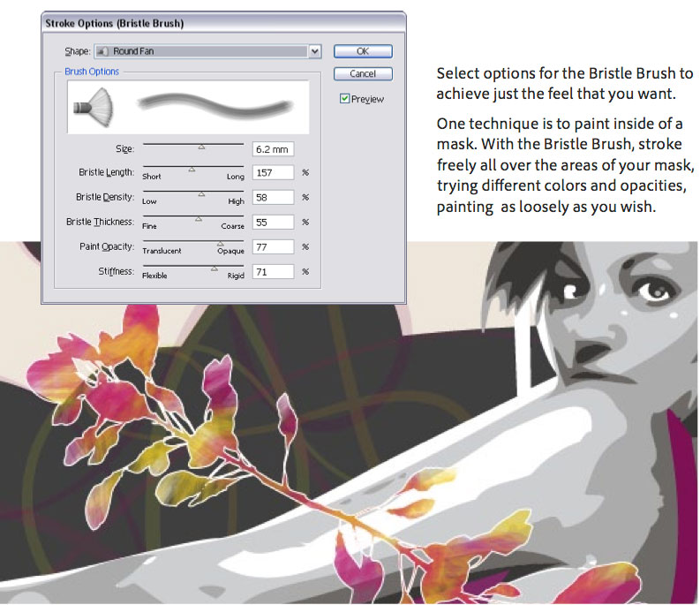The height and width of the screenshot is (605, 700).
Task: Click the Paint Opacity slider handle
Action: (220, 244)
